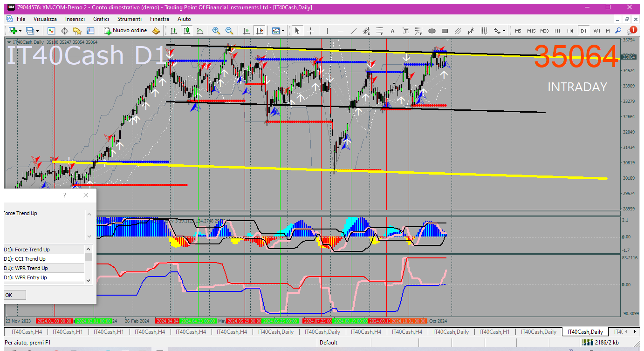Viewport: 644px width, 351px height.
Task: Switch chart to Line Chart mode
Action: 200,31
